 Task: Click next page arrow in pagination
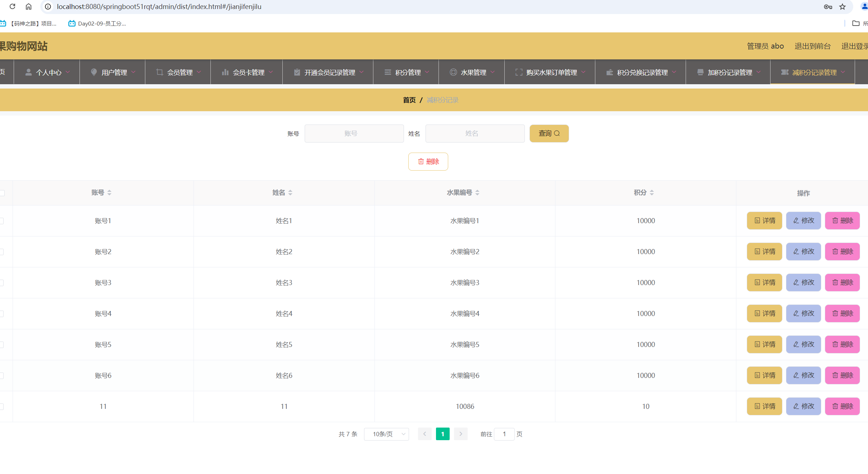460,434
